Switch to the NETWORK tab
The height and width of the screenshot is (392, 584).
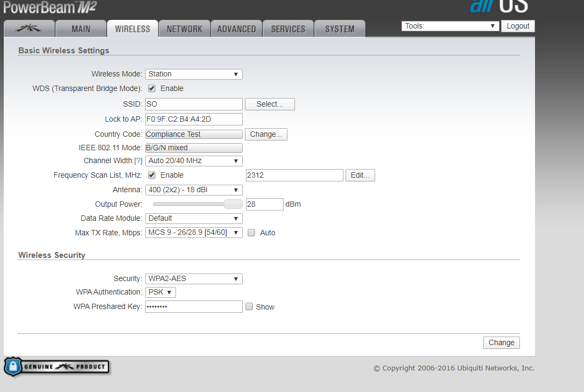184,29
